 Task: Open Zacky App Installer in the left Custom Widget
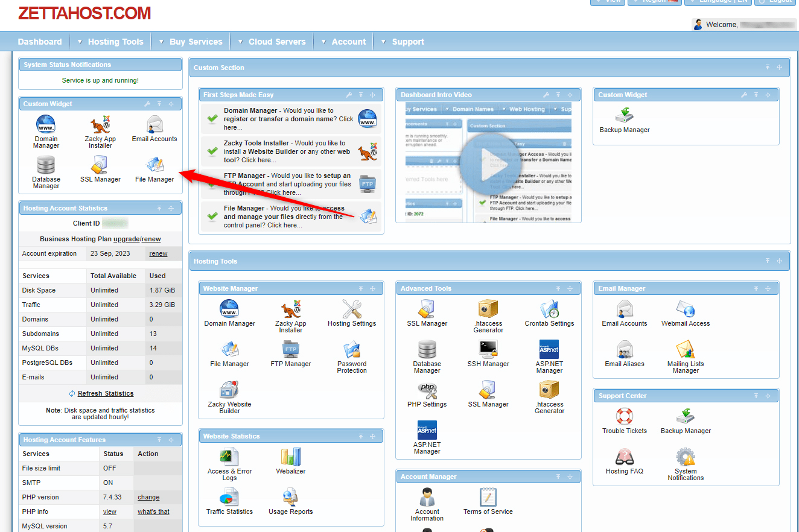tap(100, 132)
